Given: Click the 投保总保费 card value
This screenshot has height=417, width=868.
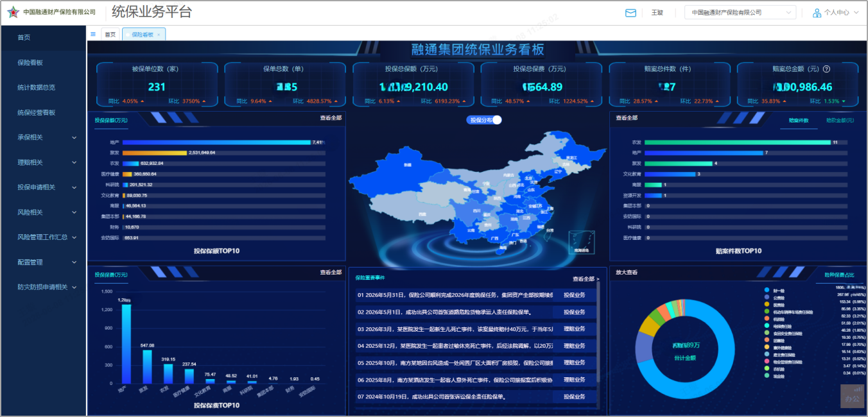Looking at the screenshot, I should [x=542, y=87].
